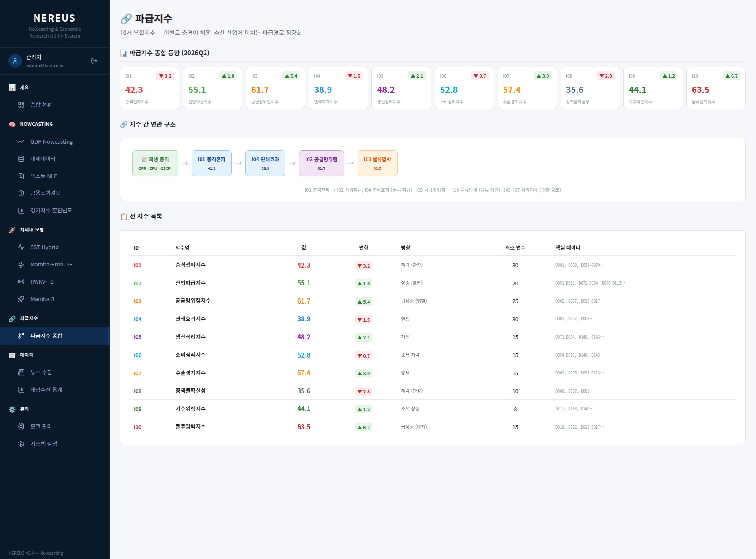Click D117, D118, D140 data reference
The width and height of the screenshot is (756, 559).
point(574,409)
